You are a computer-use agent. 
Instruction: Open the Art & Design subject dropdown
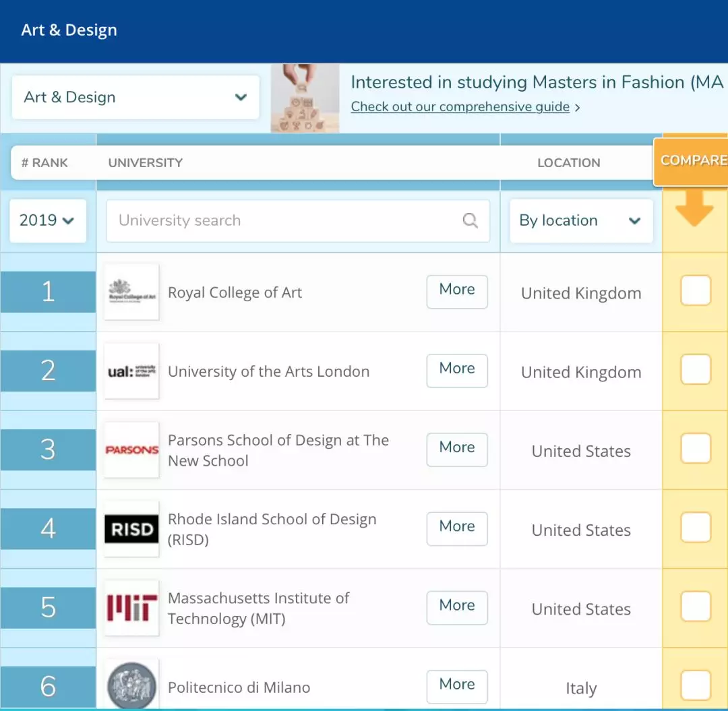tap(135, 98)
